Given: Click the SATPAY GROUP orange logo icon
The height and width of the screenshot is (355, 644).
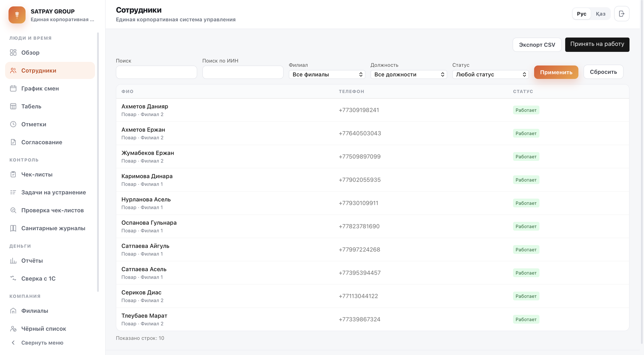Looking at the screenshot, I should click(17, 15).
